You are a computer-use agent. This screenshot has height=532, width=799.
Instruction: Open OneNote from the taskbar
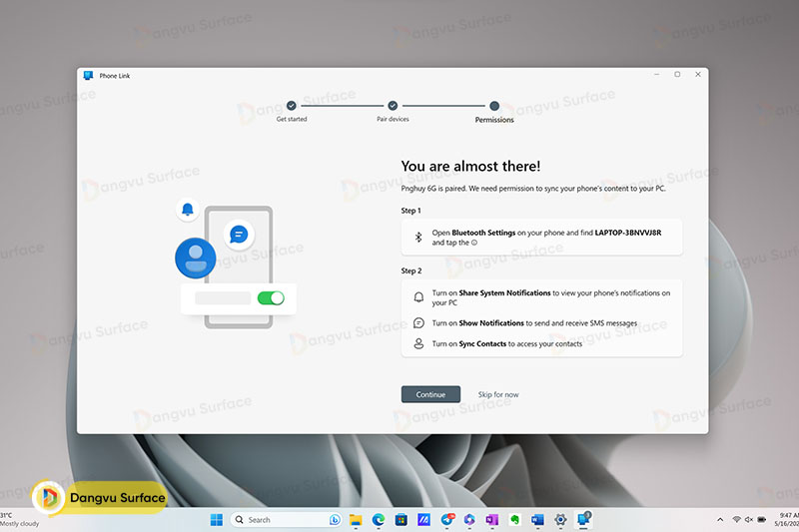tap(492, 520)
